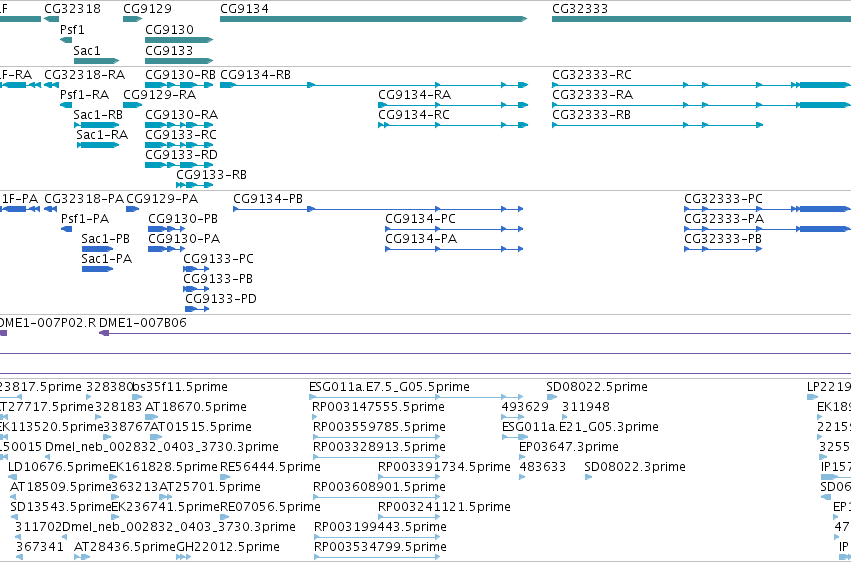Click the CG9130 gene feature
Viewport: 851px width, 562px height.
[x=179, y=40]
